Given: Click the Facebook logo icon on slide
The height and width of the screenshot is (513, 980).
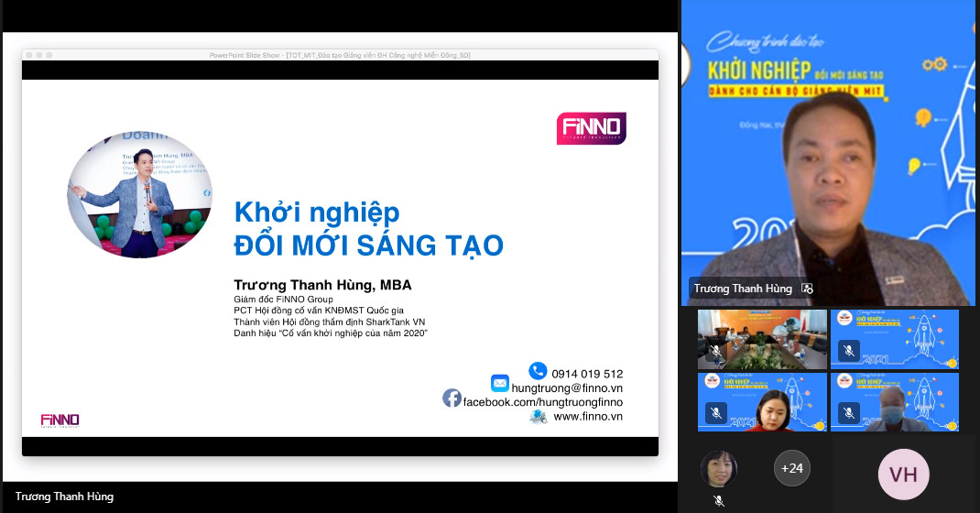Looking at the screenshot, I should 452,398.
